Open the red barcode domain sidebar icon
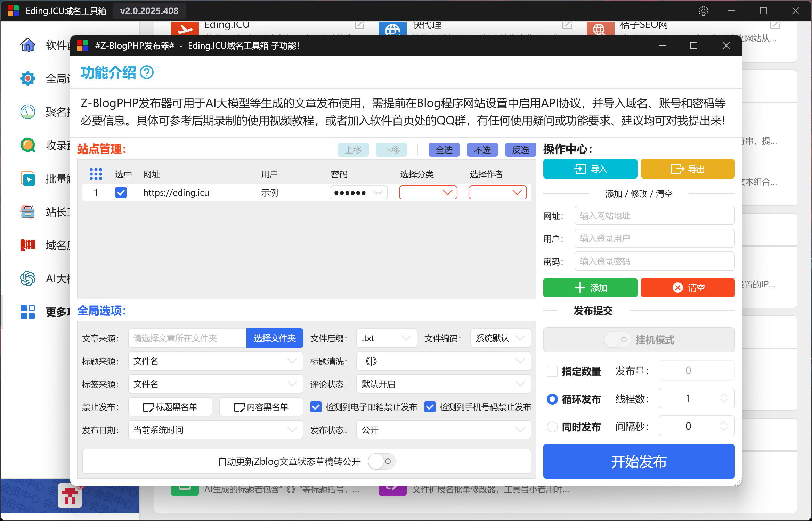 pos(28,245)
